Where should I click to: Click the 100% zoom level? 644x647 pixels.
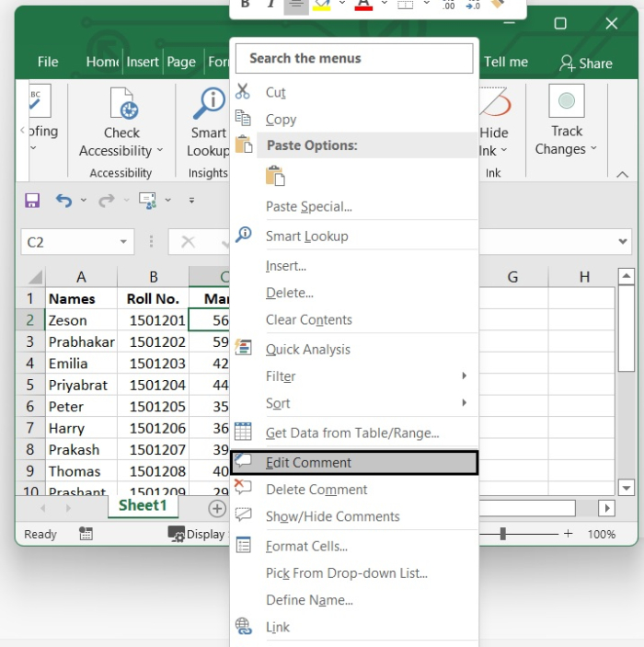point(601,535)
